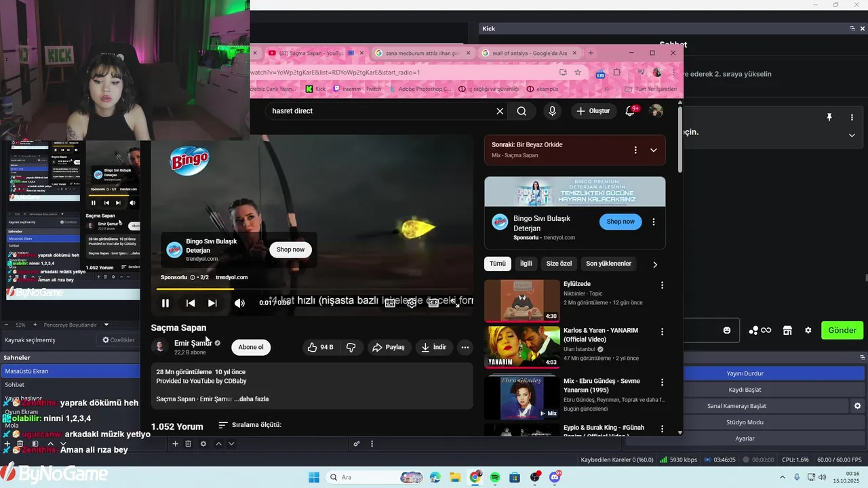
Task: Open Spotify from the taskbar
Action: tap(495, 478)
